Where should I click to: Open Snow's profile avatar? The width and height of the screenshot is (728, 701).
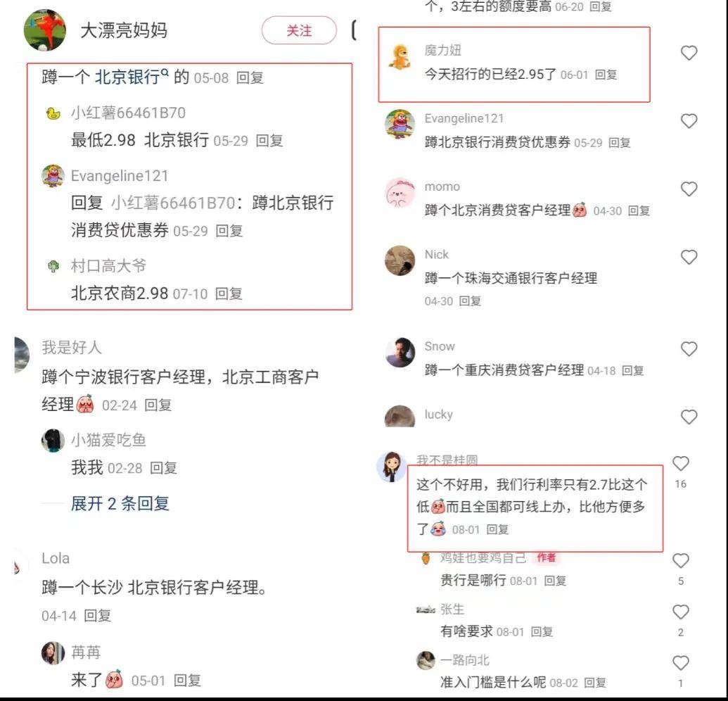click(400, 352)
